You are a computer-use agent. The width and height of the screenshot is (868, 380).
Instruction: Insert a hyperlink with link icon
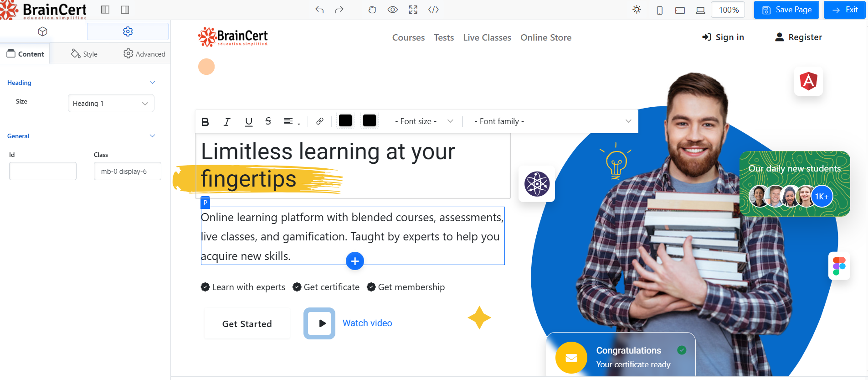[320, 121]
